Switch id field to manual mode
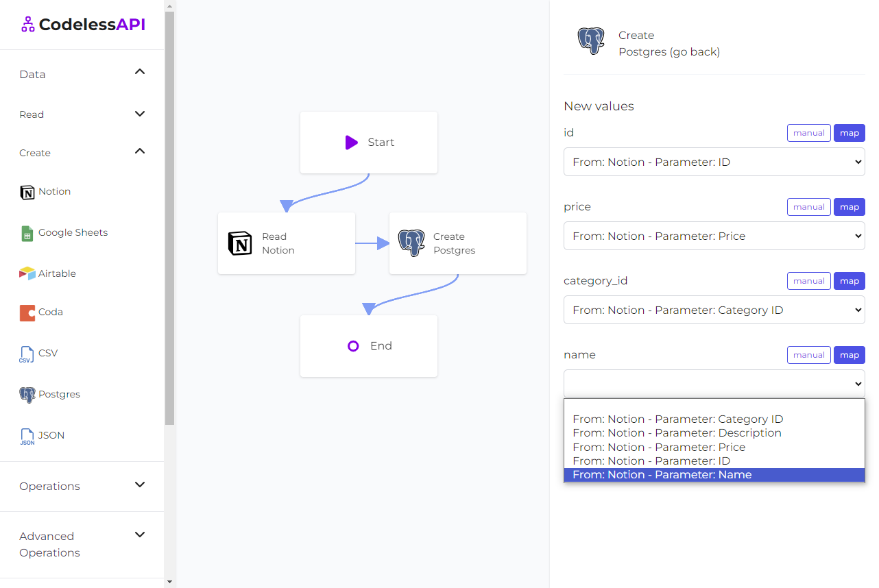 pos(809,133)
